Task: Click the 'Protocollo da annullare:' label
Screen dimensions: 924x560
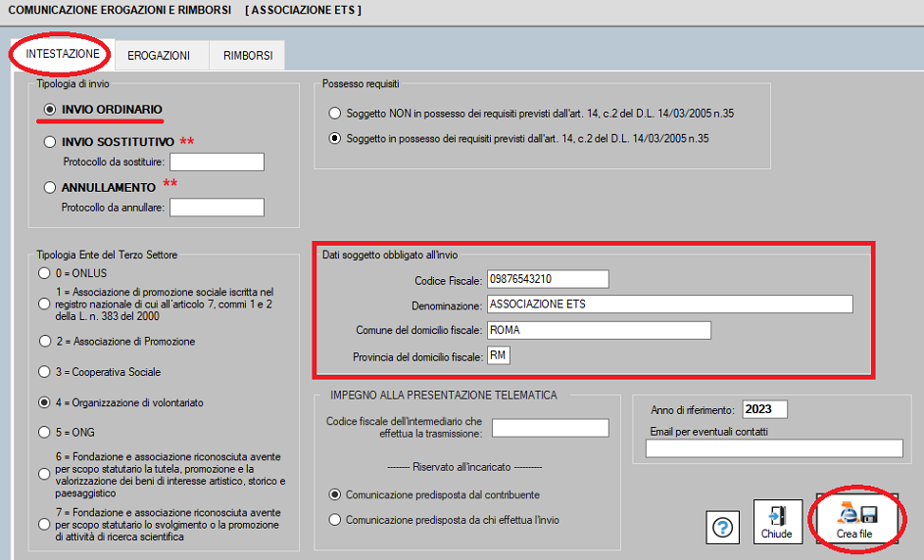Action: click(x=113, y=208)
